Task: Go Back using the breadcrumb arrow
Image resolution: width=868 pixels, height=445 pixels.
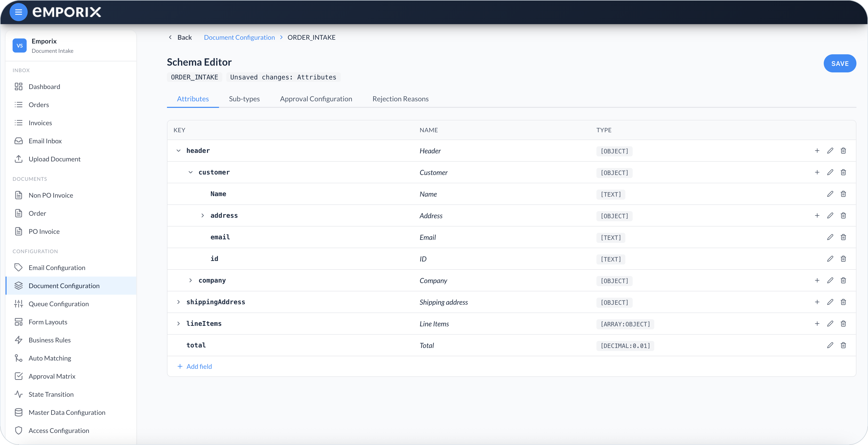Action: pos(180,37)
